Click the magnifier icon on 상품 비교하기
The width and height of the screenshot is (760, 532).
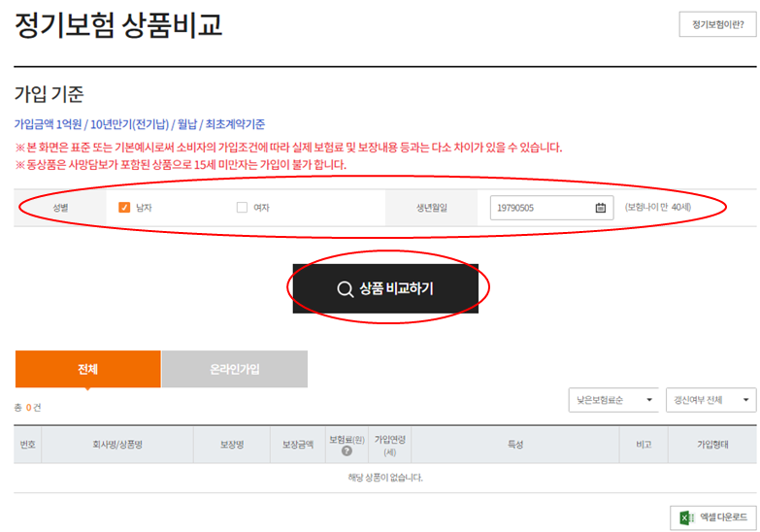coord(345,289)
